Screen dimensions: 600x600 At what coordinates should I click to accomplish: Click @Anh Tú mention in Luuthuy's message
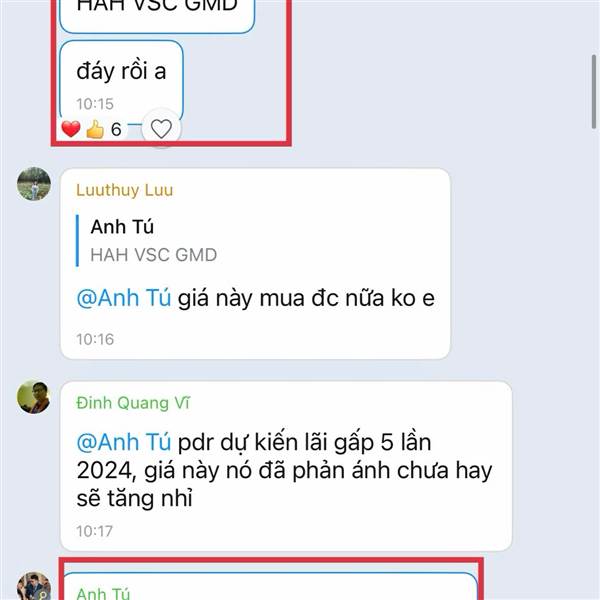[124, 298]
